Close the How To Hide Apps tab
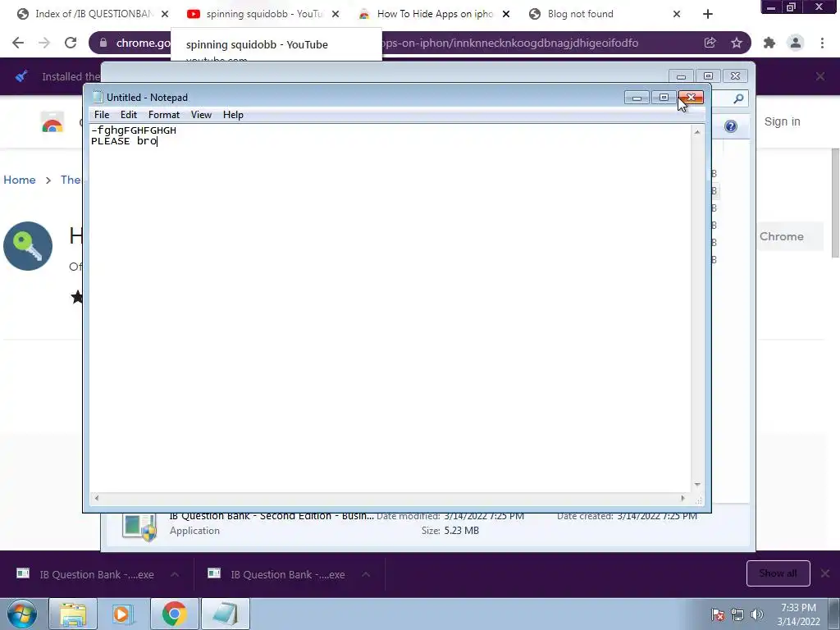Screen dimensions: 840x630 pyautogui.click(x=505, y=14)
